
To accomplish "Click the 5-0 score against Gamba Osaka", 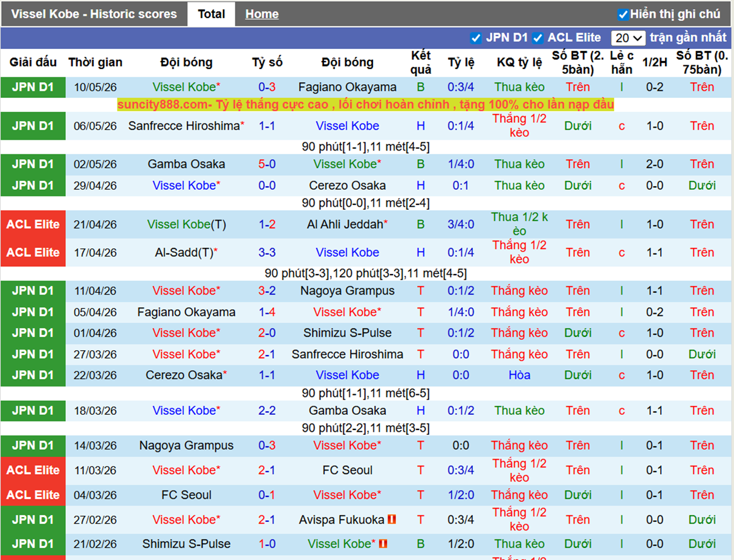I will tap(267, 164).
